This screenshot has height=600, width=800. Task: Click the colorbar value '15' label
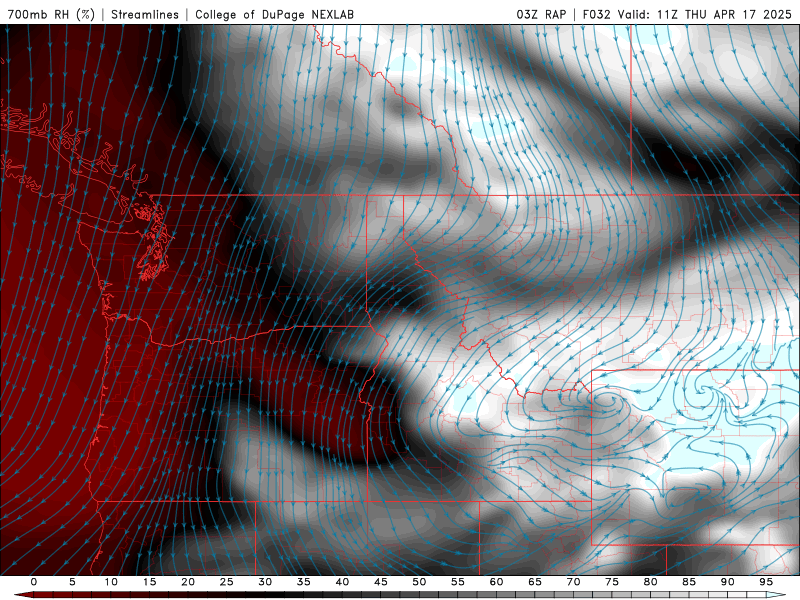click(x=149, y=582)
